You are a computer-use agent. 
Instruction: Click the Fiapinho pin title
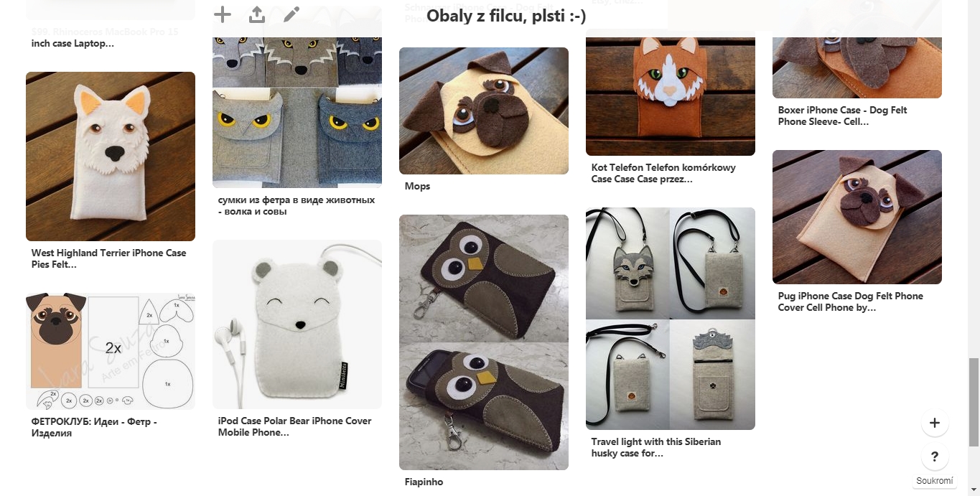424,482
